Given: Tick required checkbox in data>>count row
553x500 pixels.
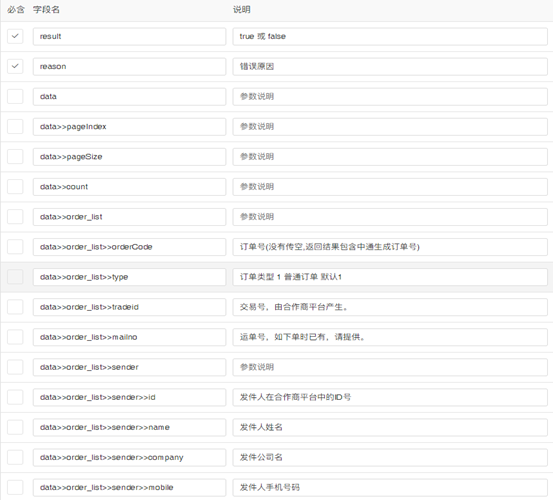Looking at the screenshot, I should click(x=15, y=187).
